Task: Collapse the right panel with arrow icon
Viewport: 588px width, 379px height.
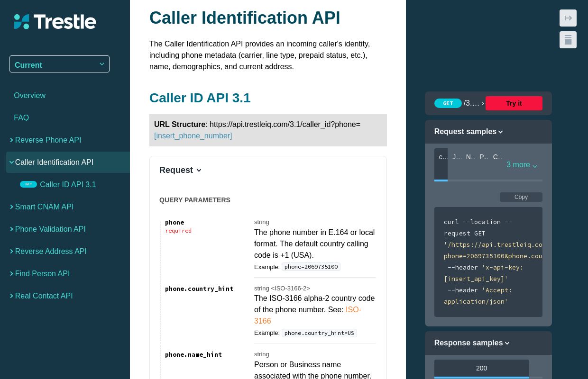Action: click(x=568, y=18)
